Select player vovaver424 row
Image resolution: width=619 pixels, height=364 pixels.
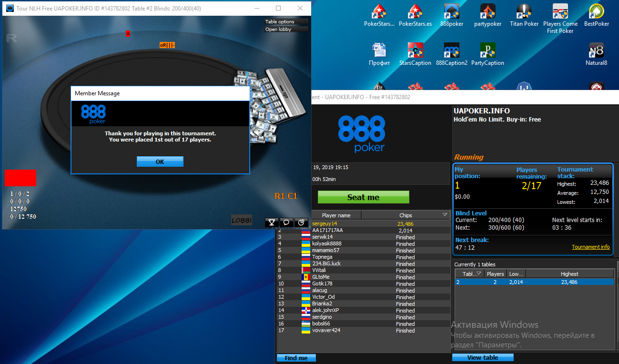click(x=363, y=330)
